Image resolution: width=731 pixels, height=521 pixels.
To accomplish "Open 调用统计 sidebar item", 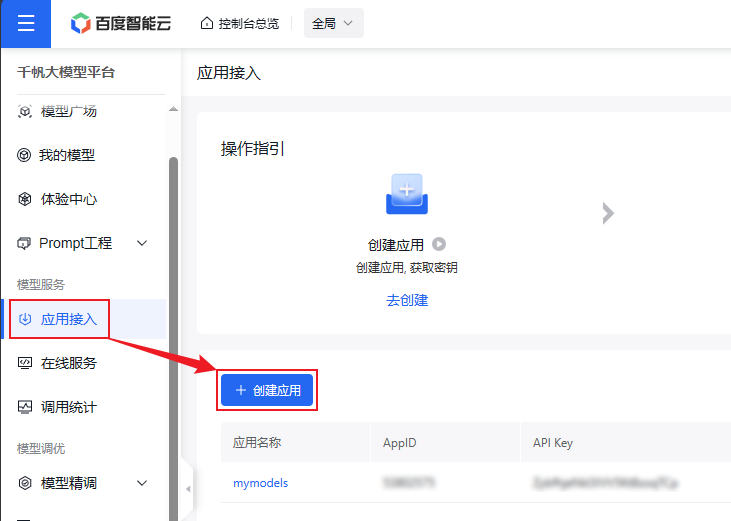I will (x=69, y=407).
